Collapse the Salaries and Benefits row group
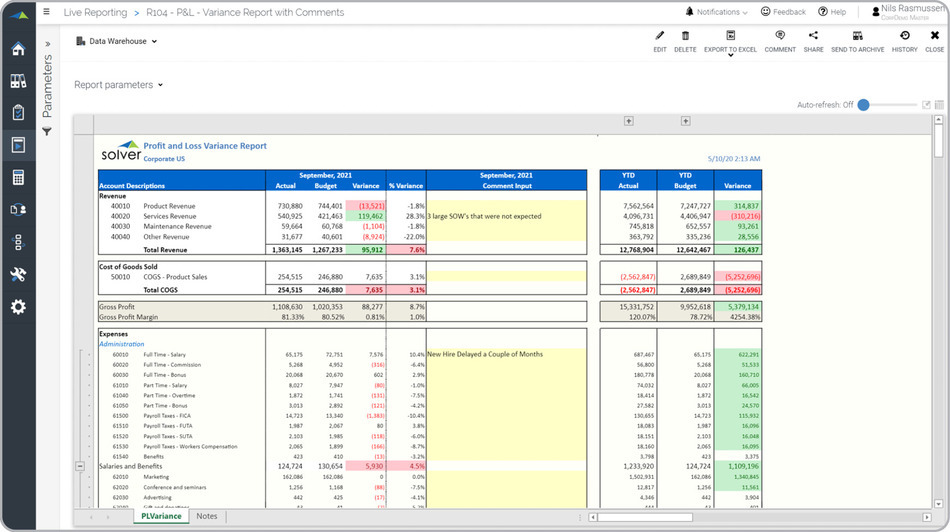 pyautogui.click(x=80, y=466)
